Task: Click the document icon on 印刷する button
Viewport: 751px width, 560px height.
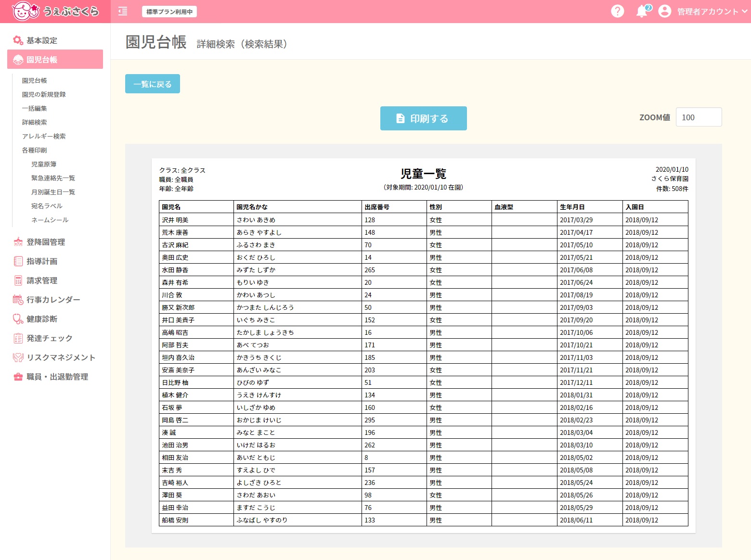Action: [400, 118]
